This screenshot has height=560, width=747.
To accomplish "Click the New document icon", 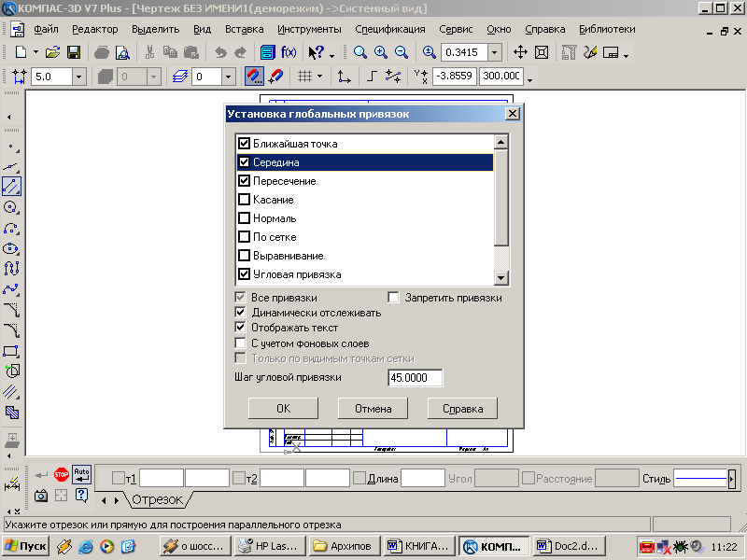I will 21,52.
